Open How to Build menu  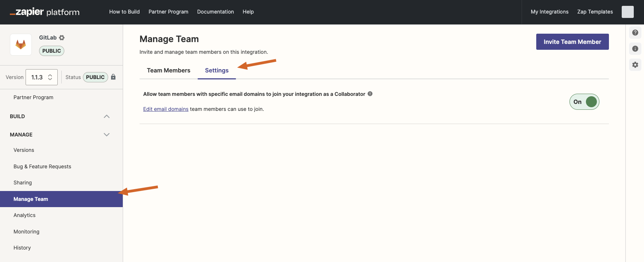coord(125,12)
